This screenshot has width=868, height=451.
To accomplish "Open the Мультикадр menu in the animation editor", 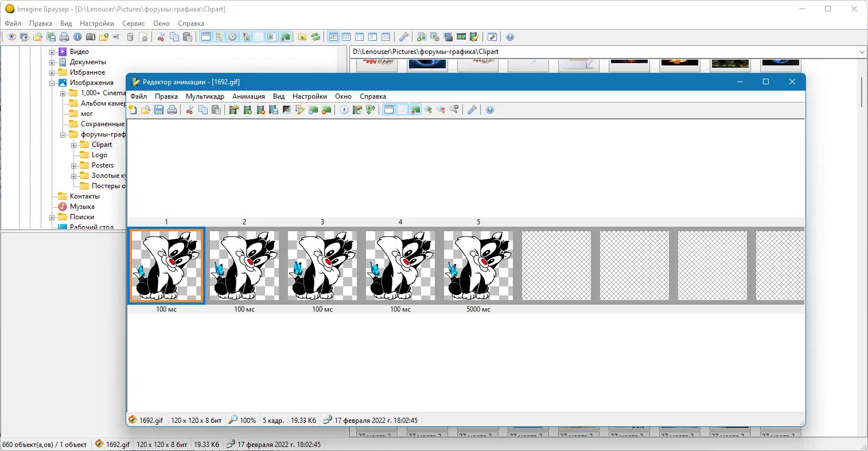I will [x=205, y=96].
